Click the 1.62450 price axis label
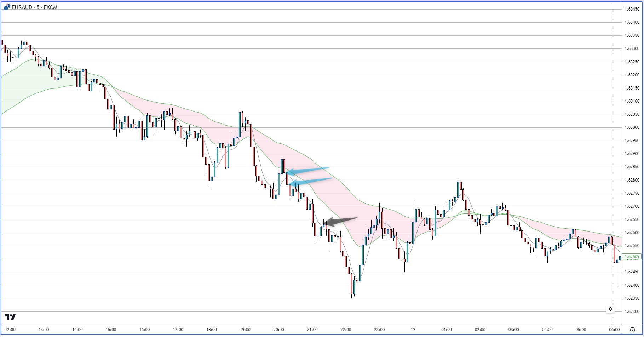This screenshot has width=644, height=337. 632,272
